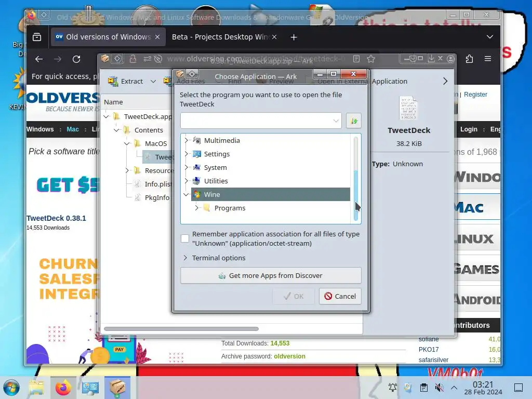
Task: Collapse the Contents folder in Ark tree
Action: click(117, 130)
